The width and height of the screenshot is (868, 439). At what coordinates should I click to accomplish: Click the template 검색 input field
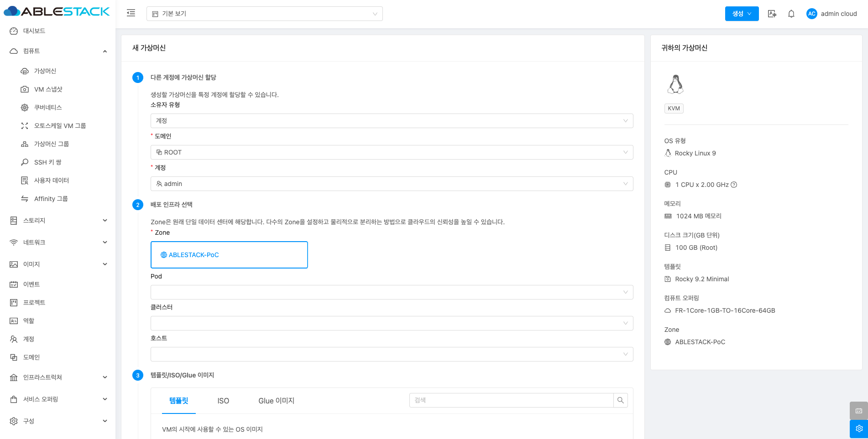click(511, 400)
